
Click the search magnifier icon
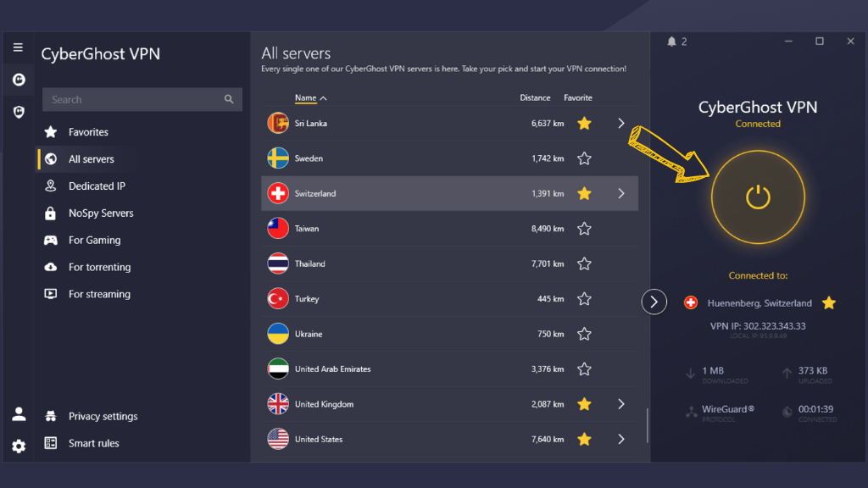coord(228,99)
